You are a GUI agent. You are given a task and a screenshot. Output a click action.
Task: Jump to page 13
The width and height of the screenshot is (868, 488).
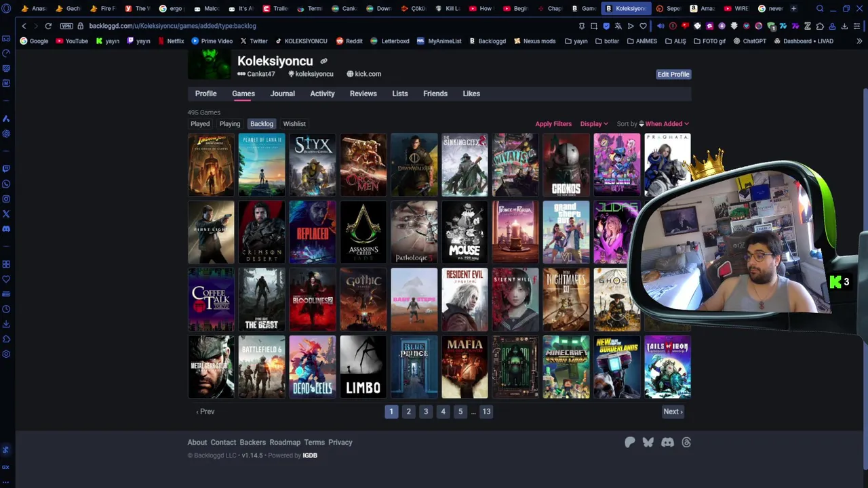(486, 411)
